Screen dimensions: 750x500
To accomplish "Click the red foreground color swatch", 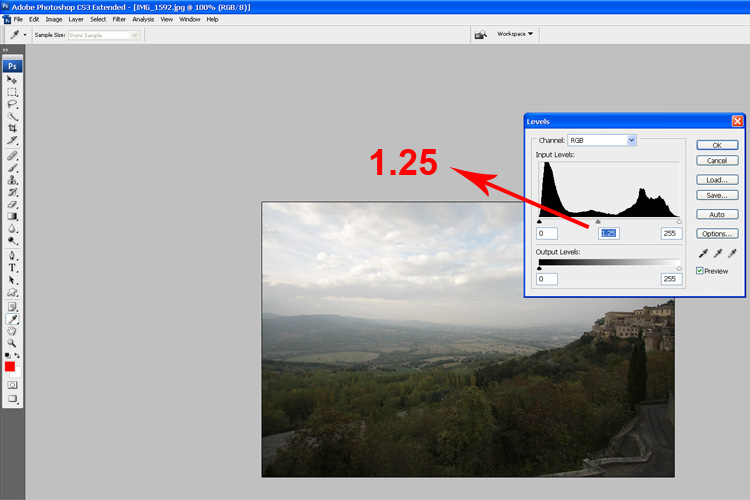I will pos(10,367).
